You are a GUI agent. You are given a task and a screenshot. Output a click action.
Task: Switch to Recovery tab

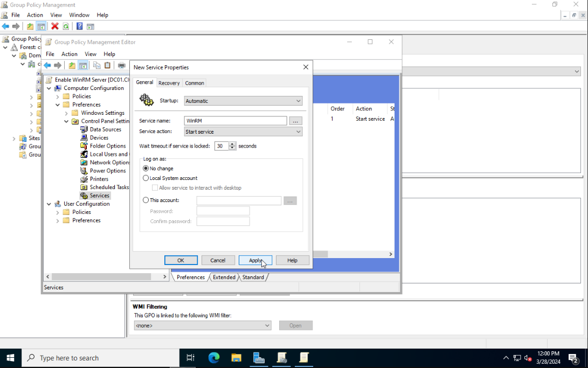coord(169,83)
